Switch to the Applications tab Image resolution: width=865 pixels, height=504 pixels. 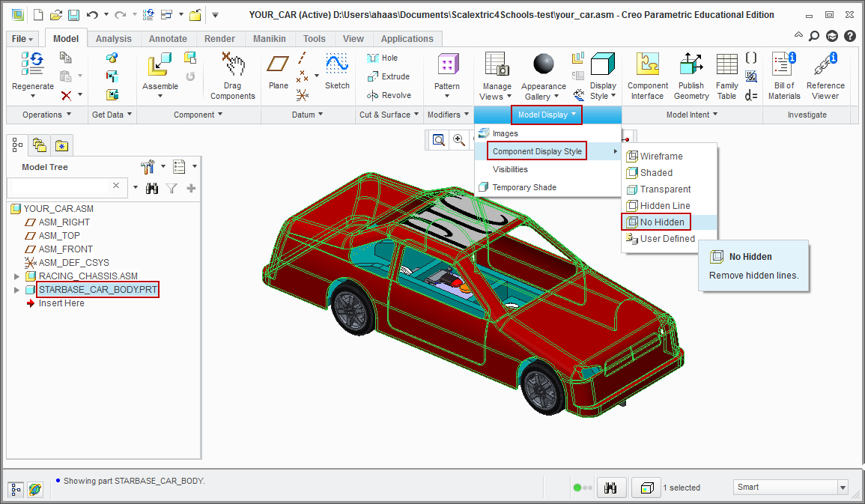click(x=407, y=39)
